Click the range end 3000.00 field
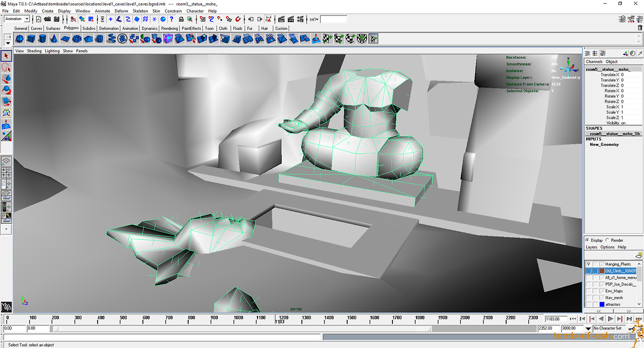Viewport: 644px width, 348px height. 573,328
